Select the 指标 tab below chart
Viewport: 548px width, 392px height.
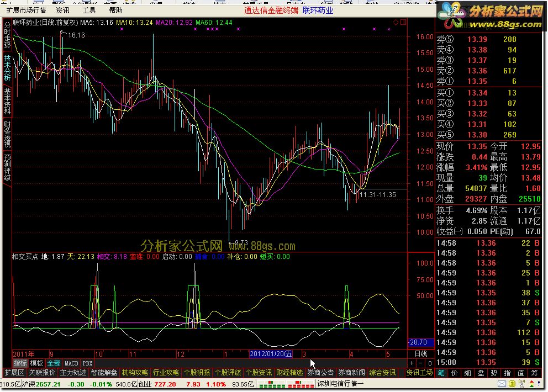(20, 363)
